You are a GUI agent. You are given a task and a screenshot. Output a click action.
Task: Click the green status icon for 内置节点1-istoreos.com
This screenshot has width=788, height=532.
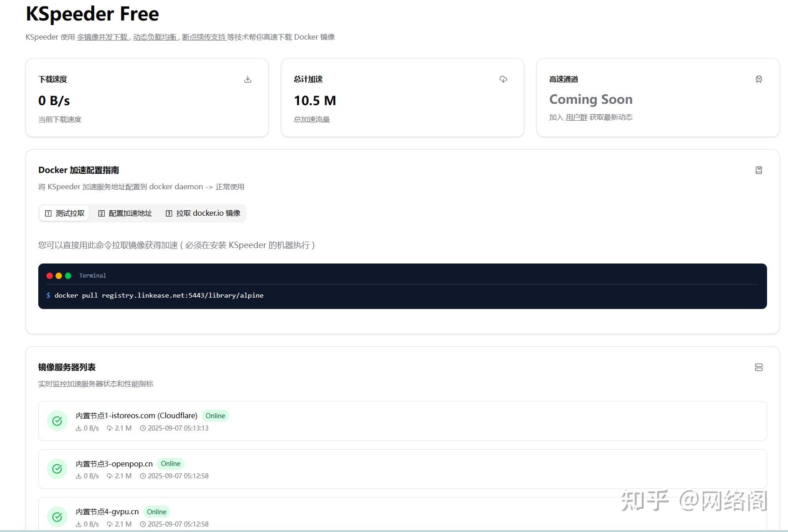point(57,421)
